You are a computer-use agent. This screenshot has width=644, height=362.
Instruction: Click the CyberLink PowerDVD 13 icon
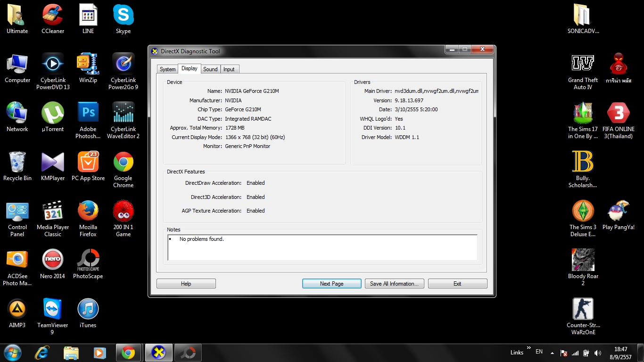click(53, 72)
